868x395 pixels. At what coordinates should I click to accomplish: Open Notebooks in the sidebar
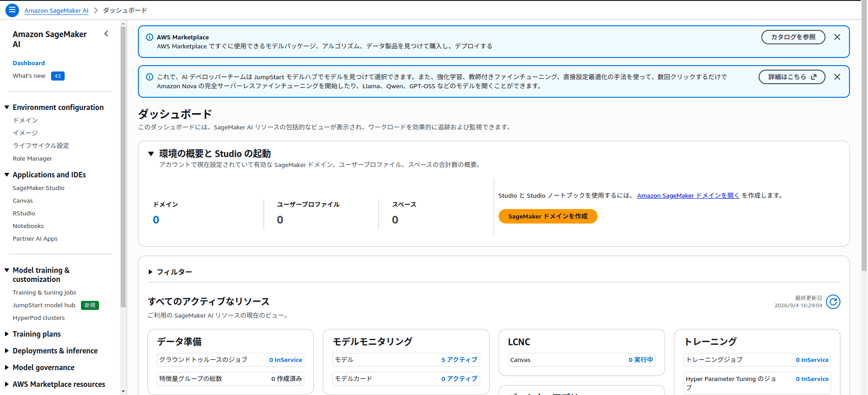[28, 226]
